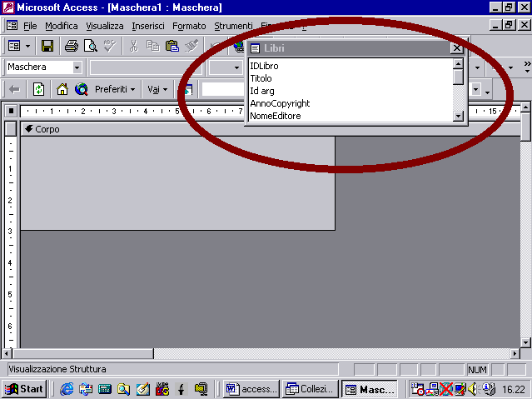532x399 pixels.
Task: Click the system clock showing 16.22
Action: pyautogui.click(x=514, y=389)
